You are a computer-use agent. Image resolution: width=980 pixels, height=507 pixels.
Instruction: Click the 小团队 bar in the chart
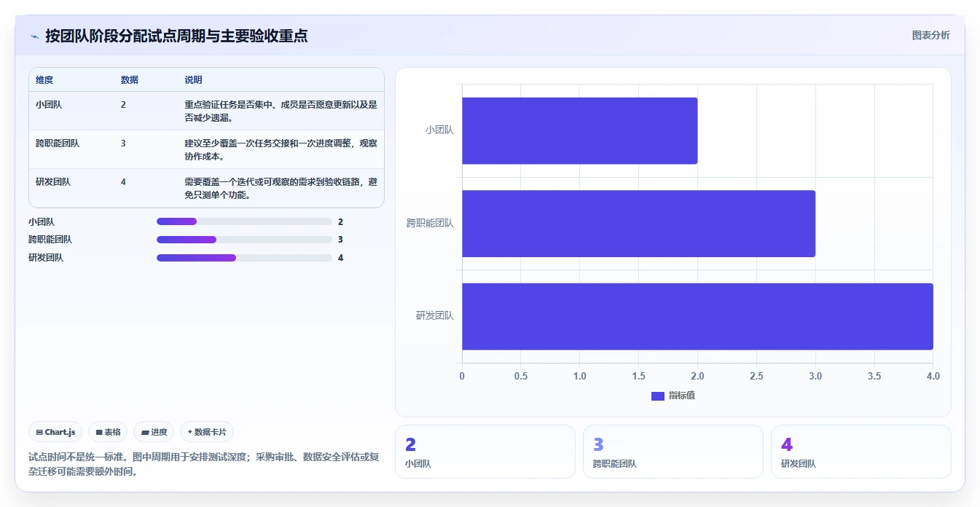pos(579,130)
